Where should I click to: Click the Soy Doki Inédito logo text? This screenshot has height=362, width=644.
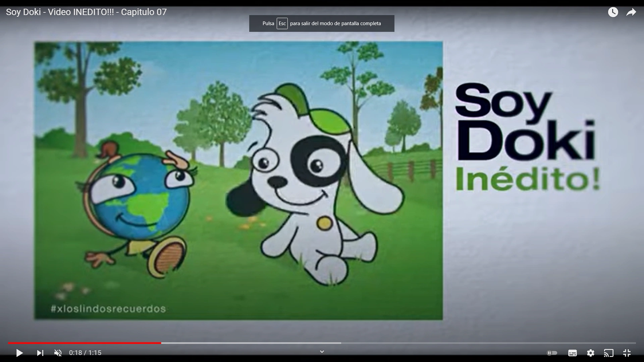tap(527, 137)
